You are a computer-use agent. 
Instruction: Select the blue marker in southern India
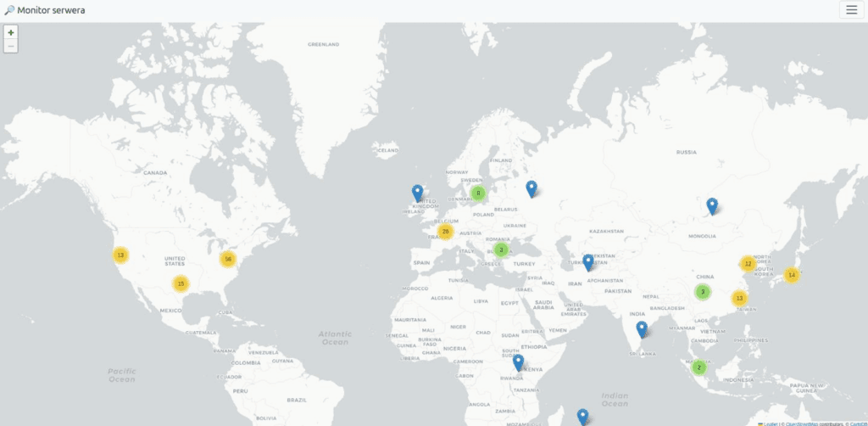[x=642, y=329]
